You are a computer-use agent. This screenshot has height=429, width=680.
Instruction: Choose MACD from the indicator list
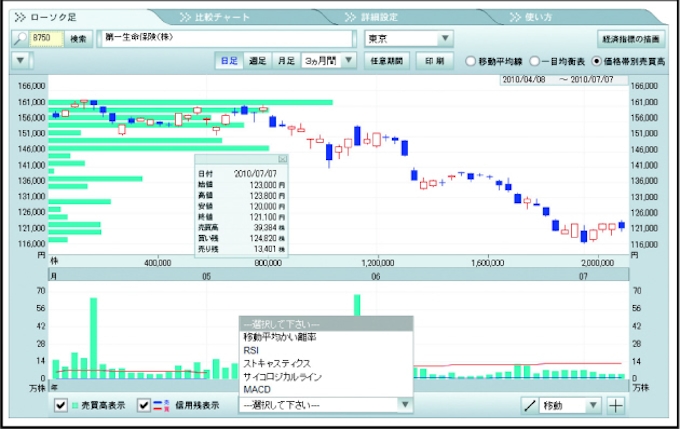tap(257, 388)
